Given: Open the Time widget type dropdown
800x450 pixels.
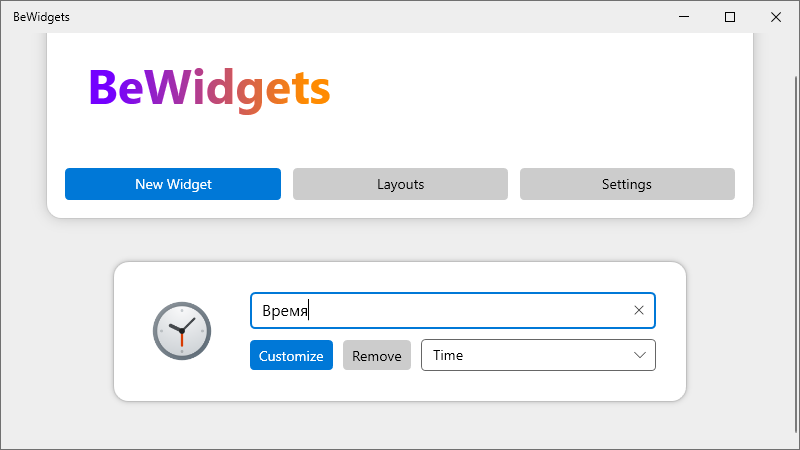Looking at the screenshot, I should pos(538,355).
